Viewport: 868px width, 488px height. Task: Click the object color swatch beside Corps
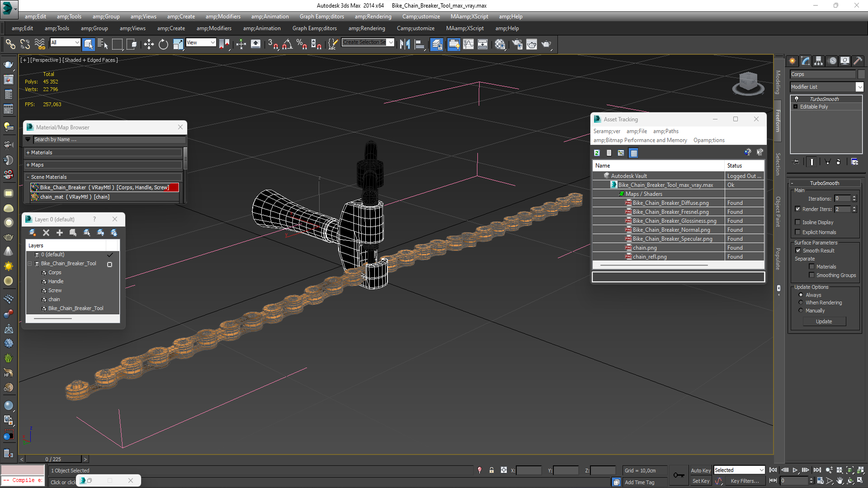point(861,74)
